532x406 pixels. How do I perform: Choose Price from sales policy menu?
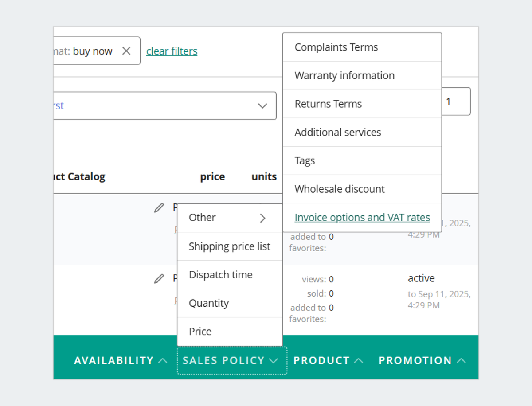[x=200, y=332]
